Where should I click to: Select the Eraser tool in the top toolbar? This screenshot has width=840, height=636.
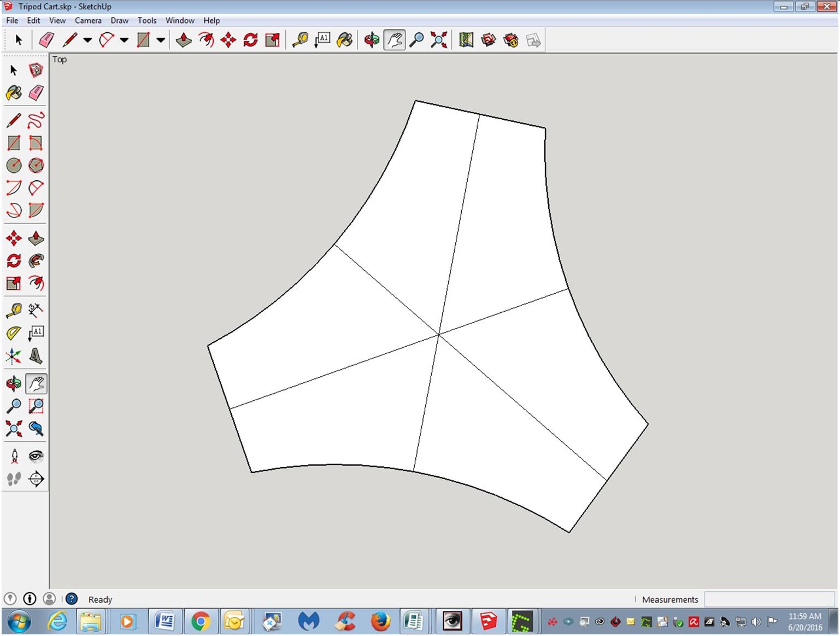(x=46, y=39)
